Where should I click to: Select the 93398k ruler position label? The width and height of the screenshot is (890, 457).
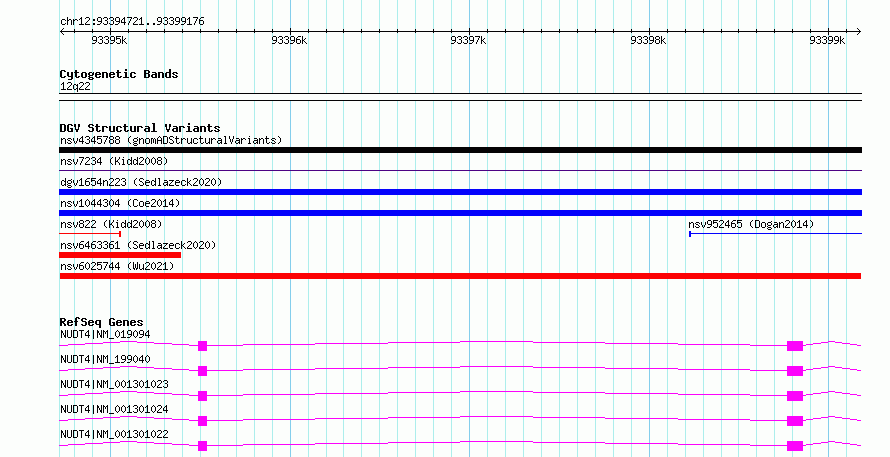coord(648,40)
